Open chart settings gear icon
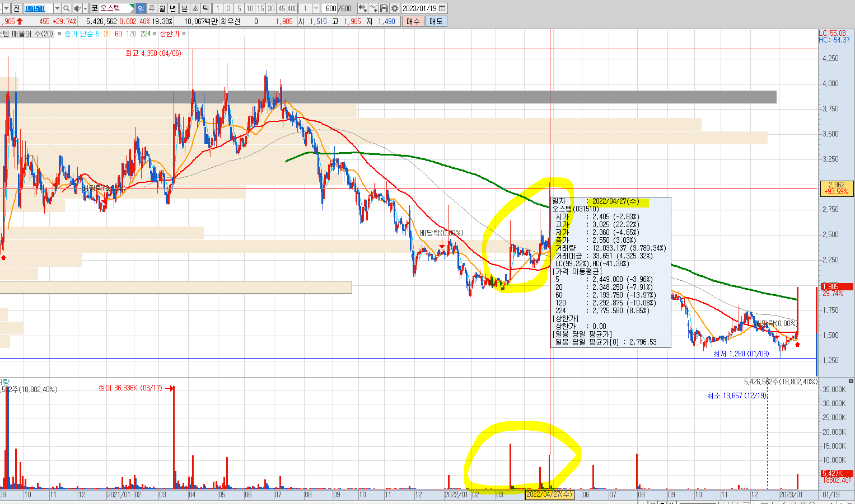This screenshot has height=504, width=855. click(395, 8)
